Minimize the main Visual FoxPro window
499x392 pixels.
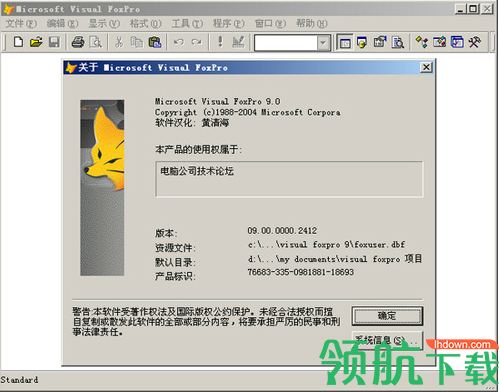click(x=460, y=9)
